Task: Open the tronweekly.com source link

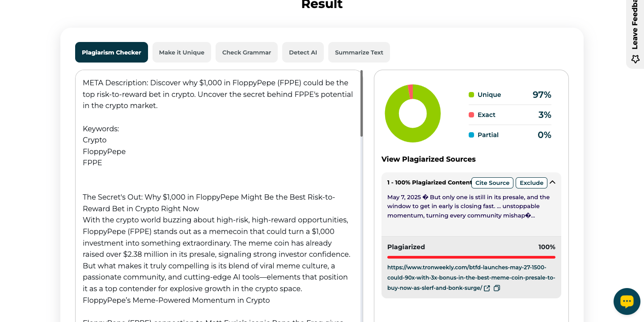Action: (x=471, y=277)
